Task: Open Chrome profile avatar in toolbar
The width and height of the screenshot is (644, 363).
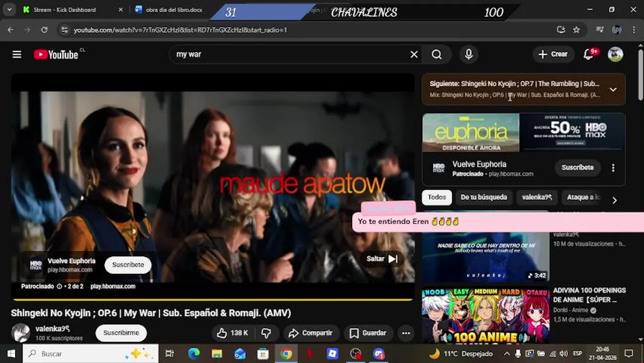Action: pyautogui.click(x=617, y=30)
